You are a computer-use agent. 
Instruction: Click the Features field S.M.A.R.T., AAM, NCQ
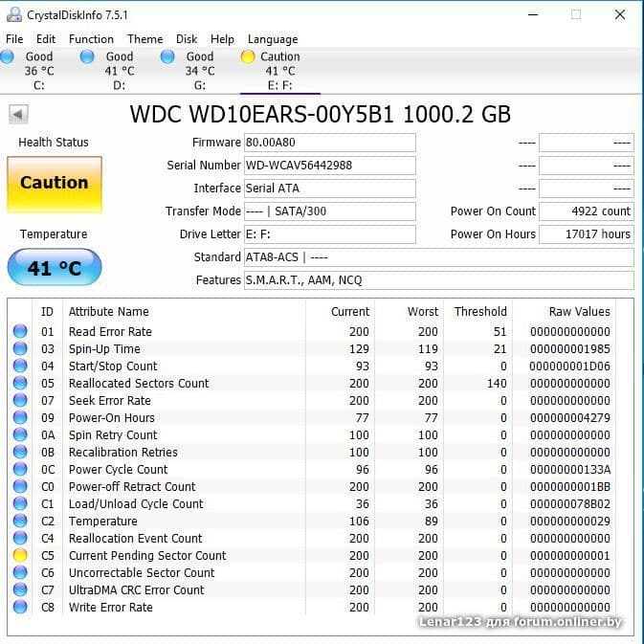(x=438, y=280)
